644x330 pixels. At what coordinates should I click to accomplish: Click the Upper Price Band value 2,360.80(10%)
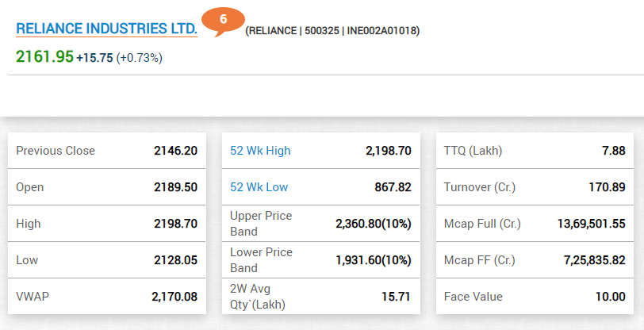click(x=374, y=224)
